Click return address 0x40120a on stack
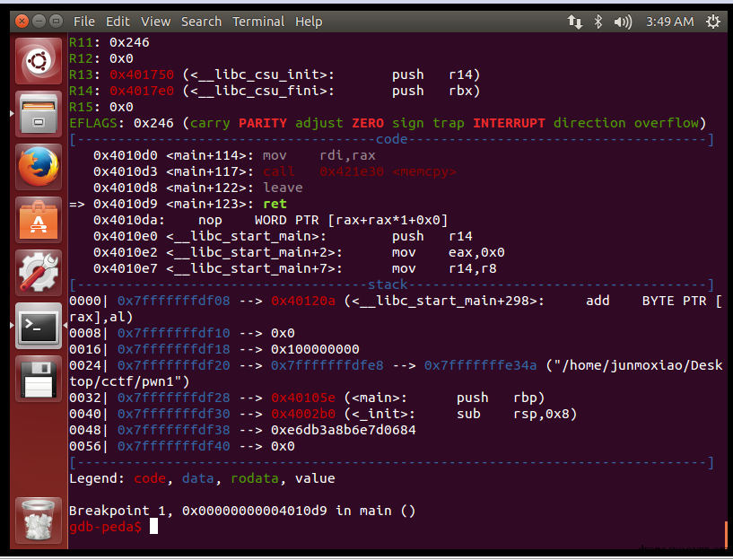 (x=303, y=301)
